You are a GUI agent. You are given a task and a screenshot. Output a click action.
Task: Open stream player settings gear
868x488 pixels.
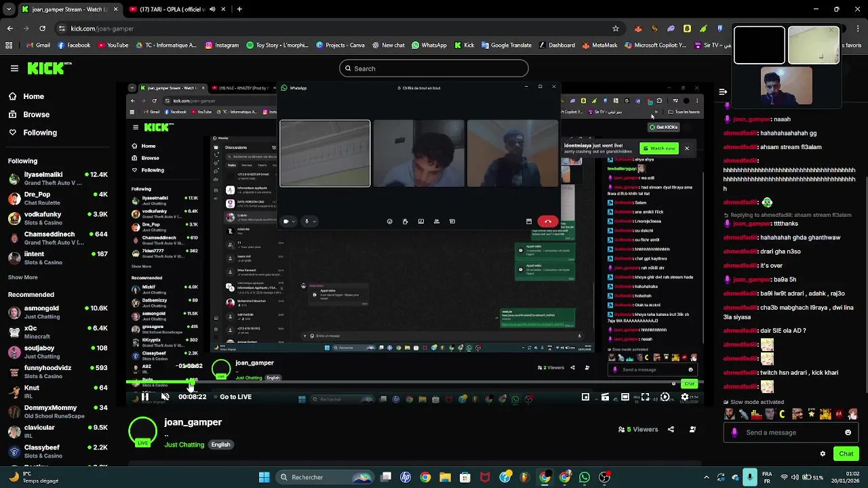tap(685, 397)
